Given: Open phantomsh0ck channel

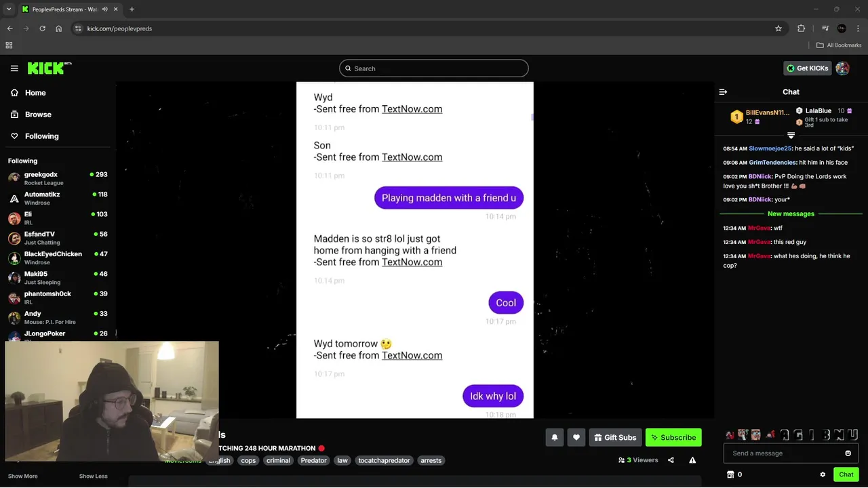Looking at the screenshot, I should (58, 298).
